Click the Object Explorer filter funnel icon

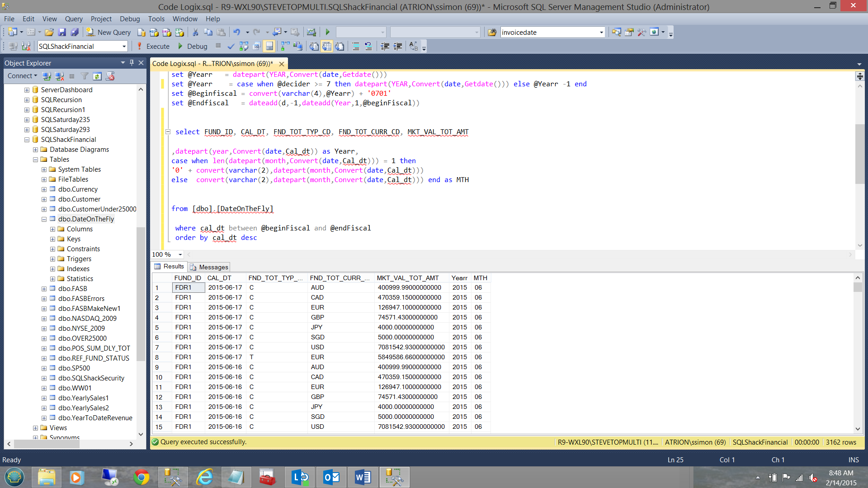[x=85, y=76]
